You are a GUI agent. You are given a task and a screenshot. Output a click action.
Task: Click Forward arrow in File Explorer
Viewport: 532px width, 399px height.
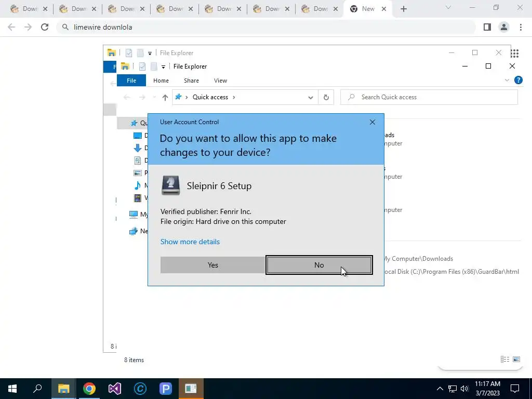(142, 97)
